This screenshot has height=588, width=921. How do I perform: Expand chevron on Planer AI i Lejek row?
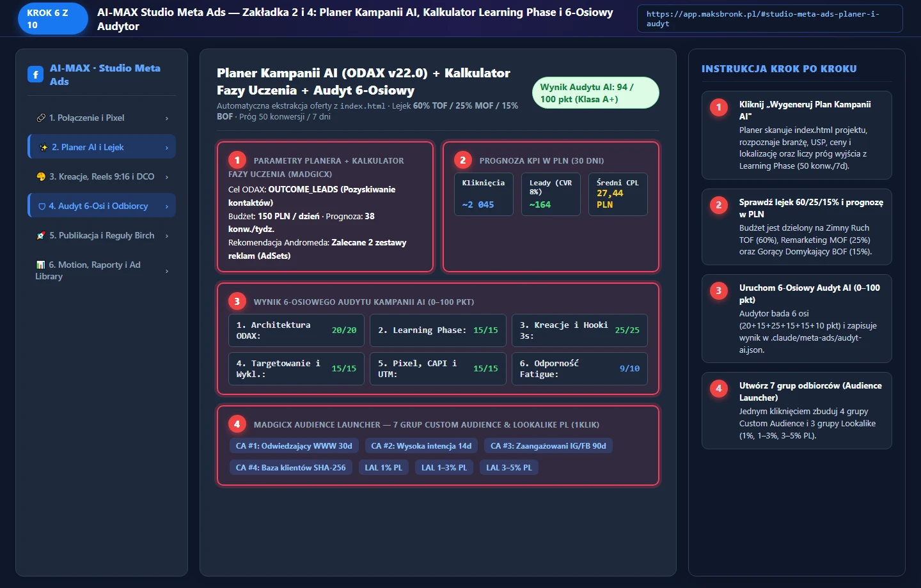click(167, 148)
